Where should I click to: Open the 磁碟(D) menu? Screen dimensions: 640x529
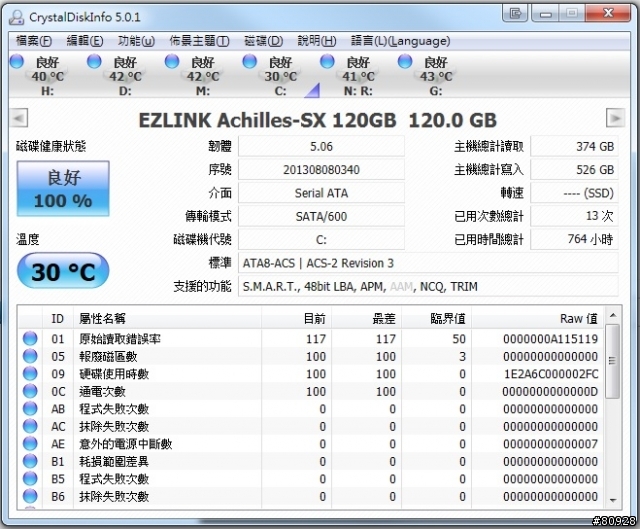click(x=263, y=41)
